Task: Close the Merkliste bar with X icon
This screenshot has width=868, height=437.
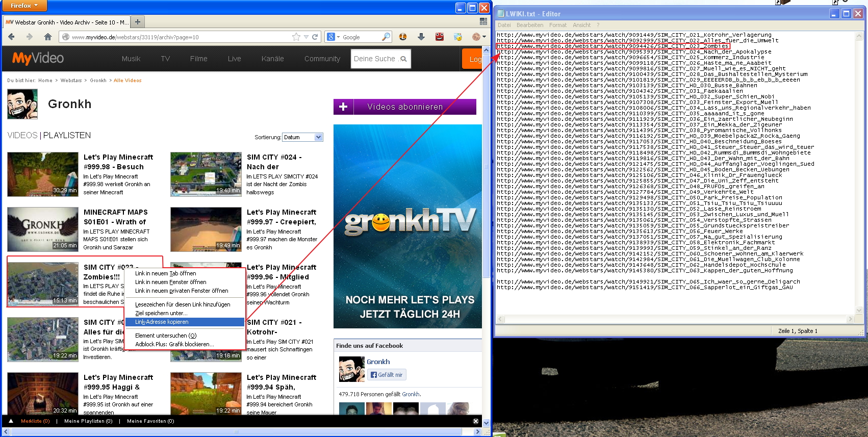Action: [475, 421]
